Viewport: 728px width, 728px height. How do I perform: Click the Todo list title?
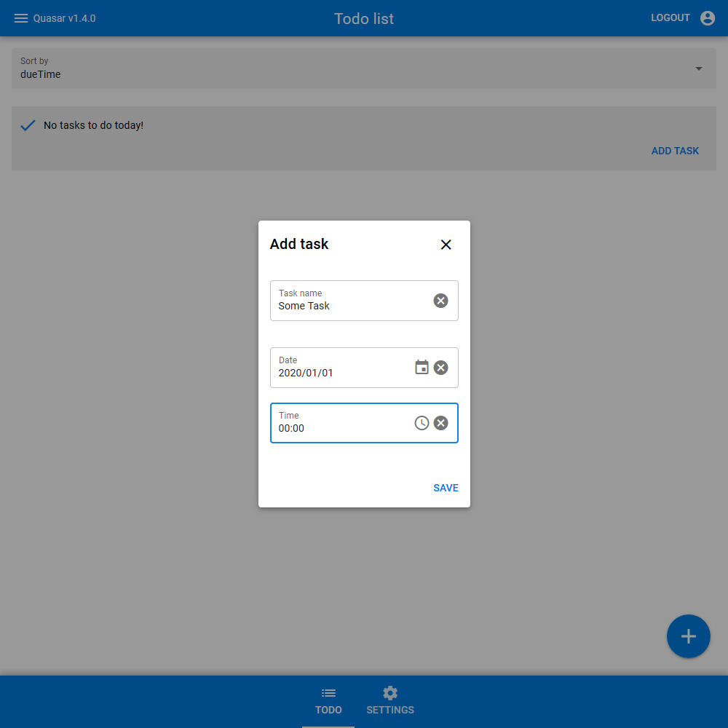364,19
